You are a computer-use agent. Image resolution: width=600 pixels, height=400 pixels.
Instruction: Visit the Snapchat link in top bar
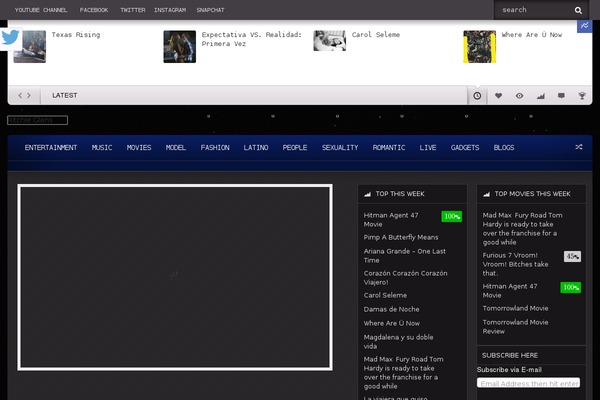210,10
